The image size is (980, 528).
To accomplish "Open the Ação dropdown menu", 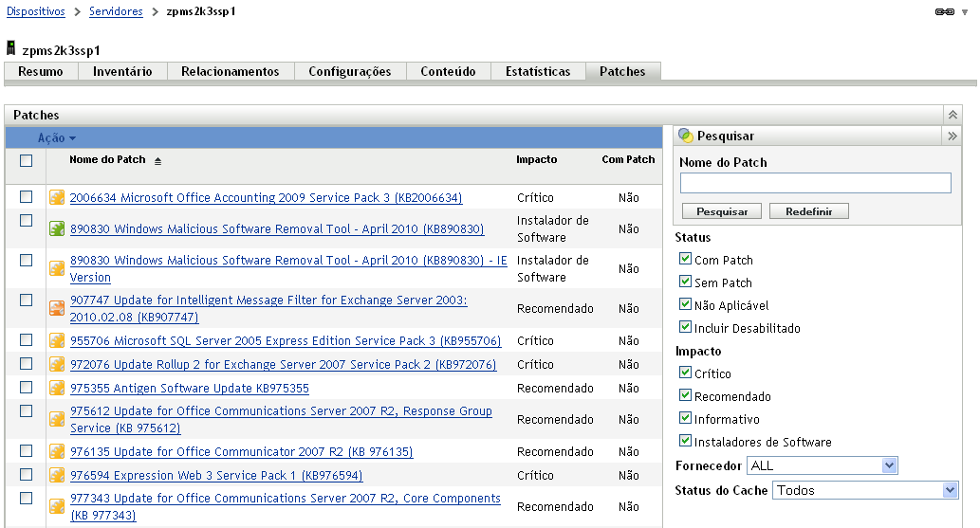I will pos(56,138).
